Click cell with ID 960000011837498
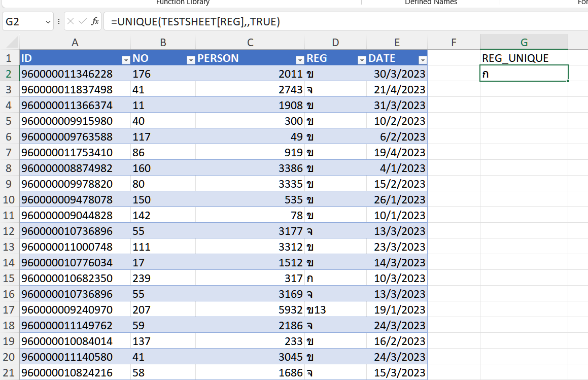 [75, 90]
